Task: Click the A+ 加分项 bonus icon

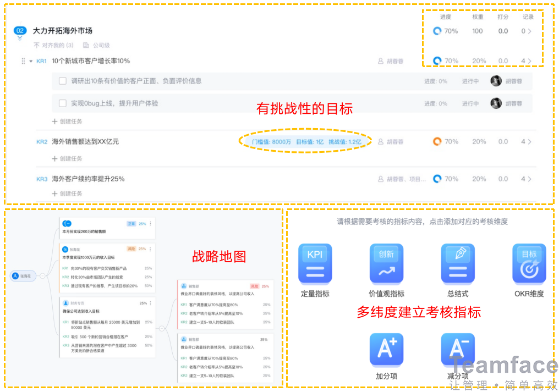Action: point(386,348)
